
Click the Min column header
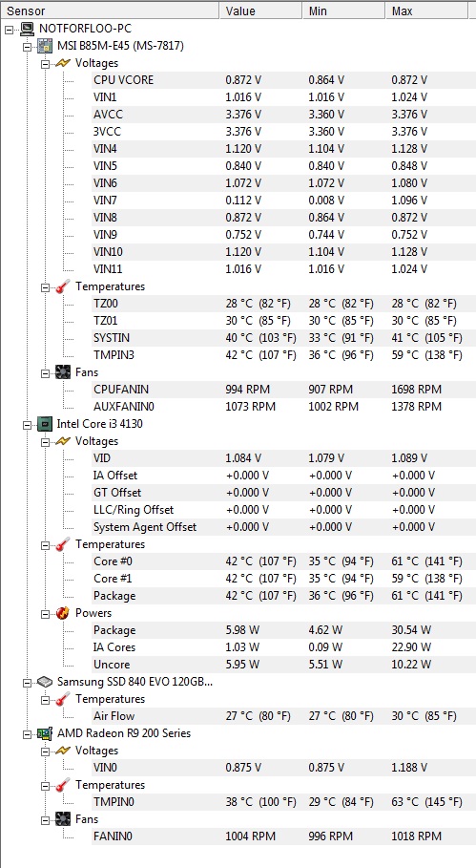343,11
